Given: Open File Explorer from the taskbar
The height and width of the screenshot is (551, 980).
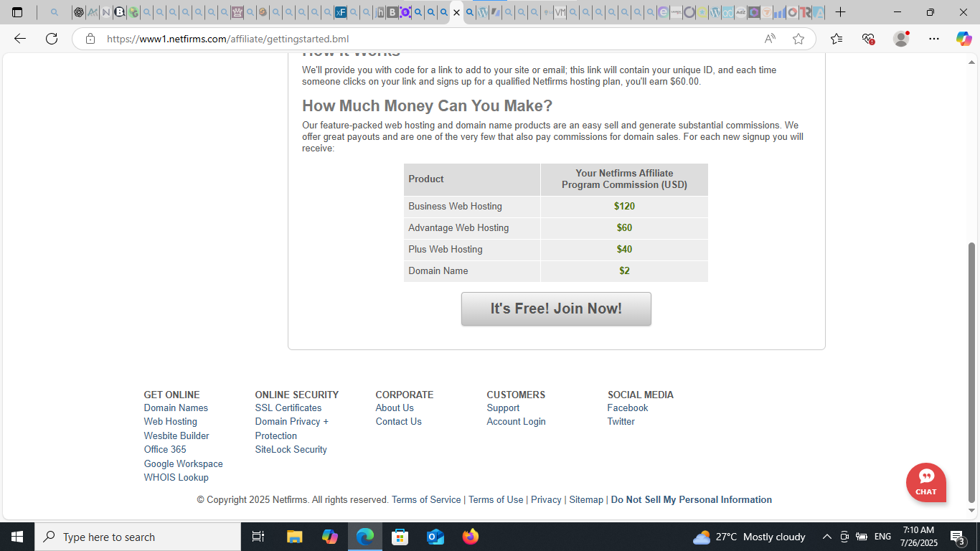Looking at the screenshot, I should (x=294, y=537).
